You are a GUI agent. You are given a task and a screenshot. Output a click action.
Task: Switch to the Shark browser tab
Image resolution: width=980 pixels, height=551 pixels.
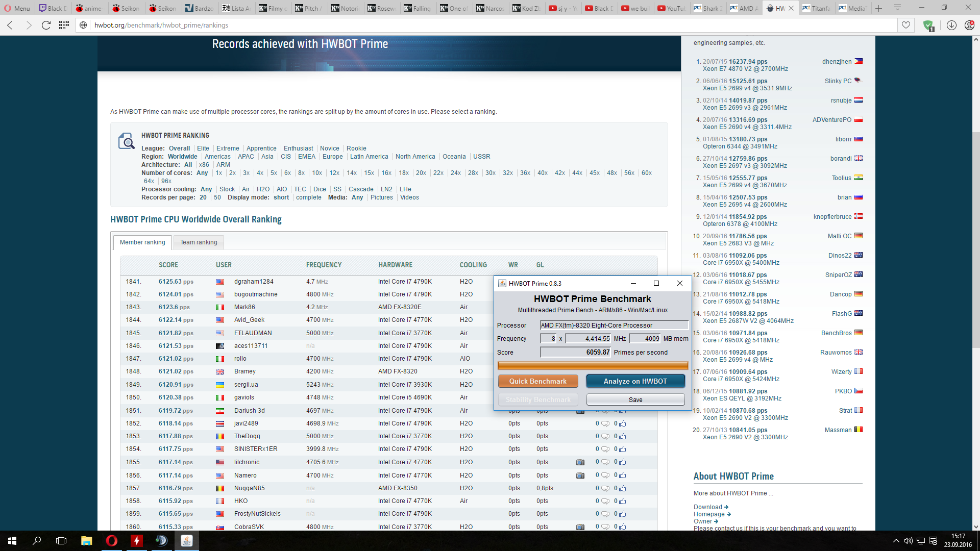coord(707,8)
